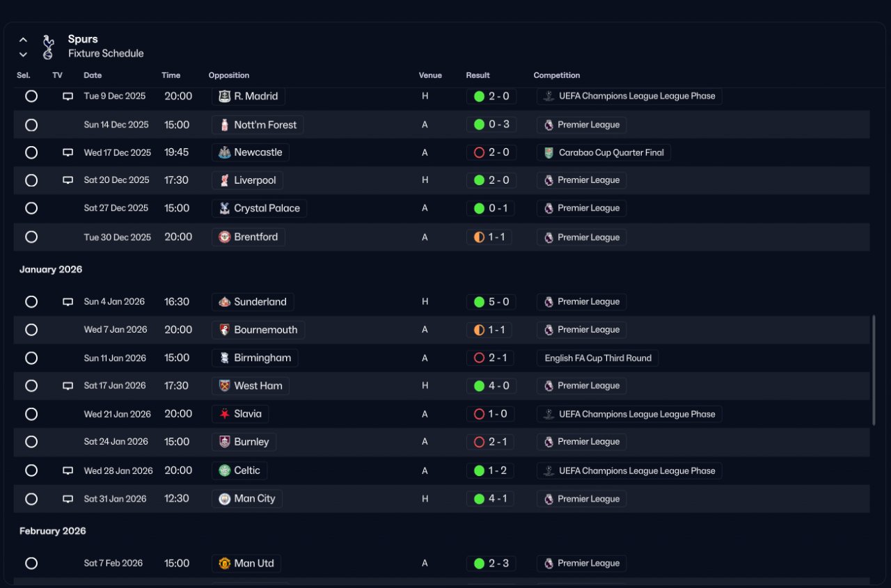Click the Slavia red star badge
This screenshot has width=891, height=588.
[x=224, y=414]
